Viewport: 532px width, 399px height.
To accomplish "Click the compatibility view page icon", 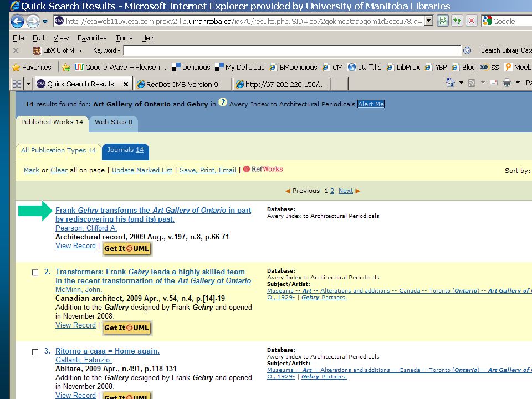I will point(443,21).
